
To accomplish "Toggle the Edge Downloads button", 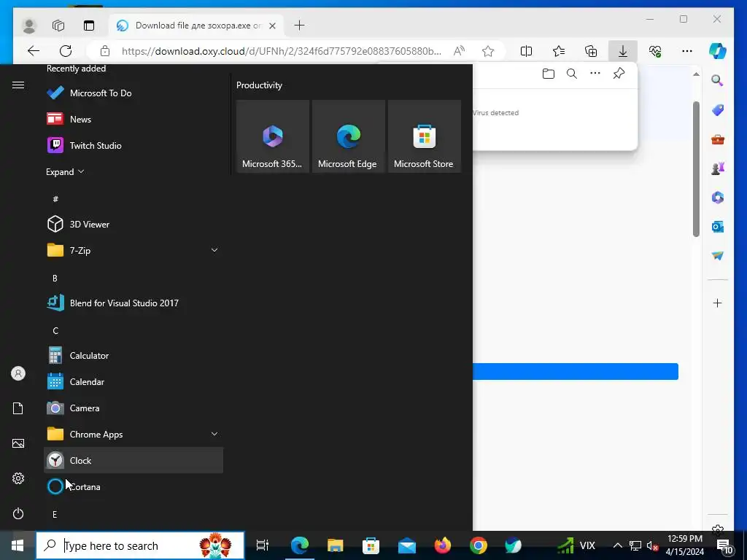I will coord(623,51).
